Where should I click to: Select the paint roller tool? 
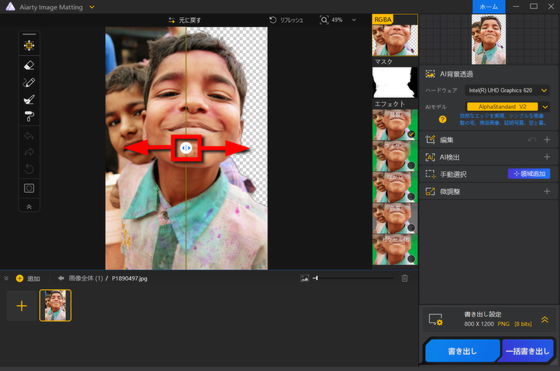coord(29,116)
